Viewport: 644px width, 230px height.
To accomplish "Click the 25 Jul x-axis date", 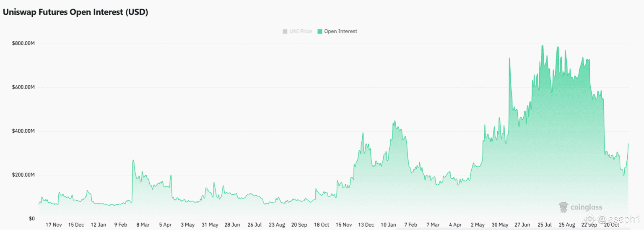I will pyautogui.click(x=545, y=225).
